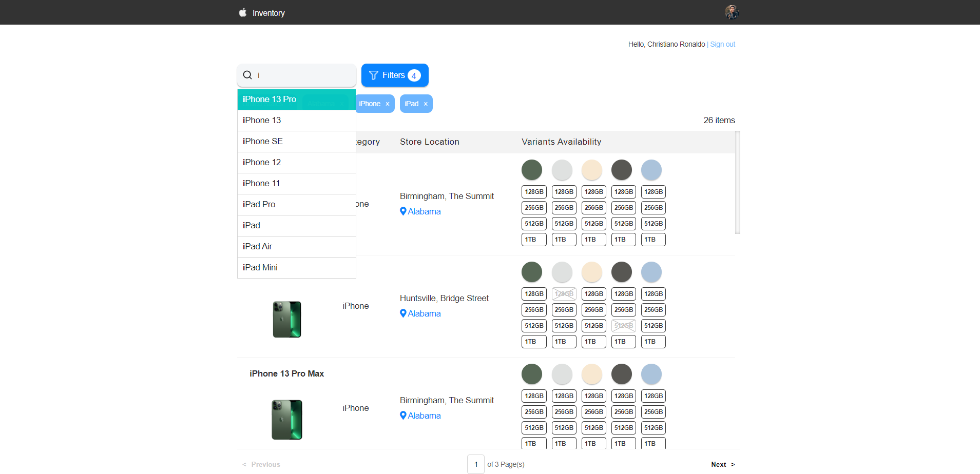Click the Next page button
980x474 pixels.
(723, 464)
